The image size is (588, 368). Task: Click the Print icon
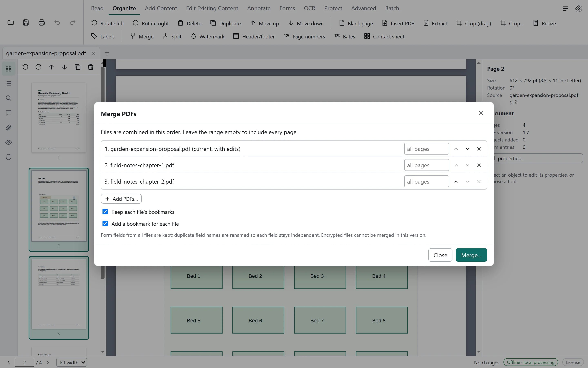(x=42, y=23)
